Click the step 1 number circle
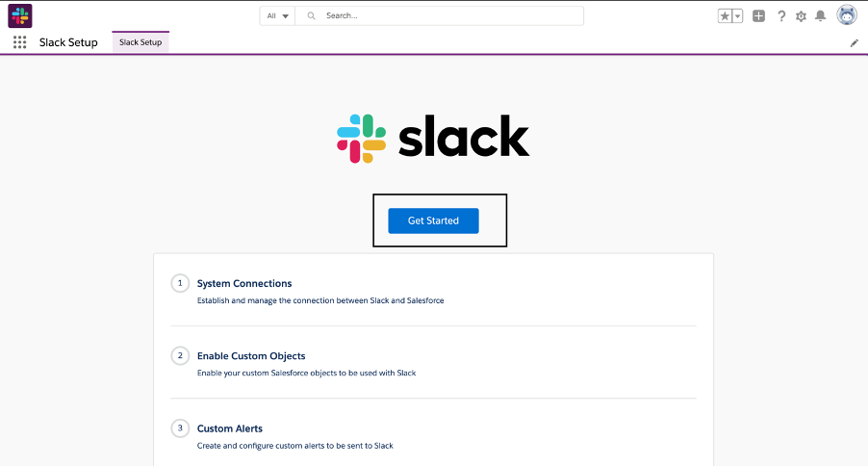Viewport: 868px width, 466px height. tap(180, 283)
